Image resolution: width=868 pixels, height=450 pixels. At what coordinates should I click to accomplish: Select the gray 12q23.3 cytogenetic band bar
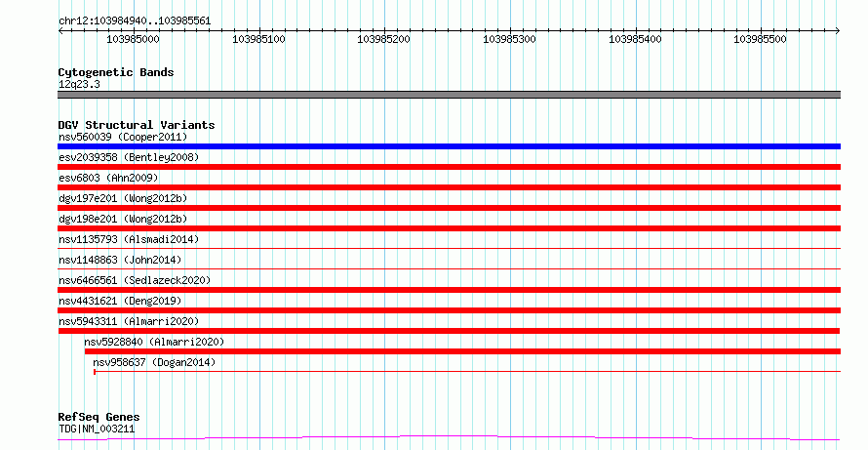(449, 95)
